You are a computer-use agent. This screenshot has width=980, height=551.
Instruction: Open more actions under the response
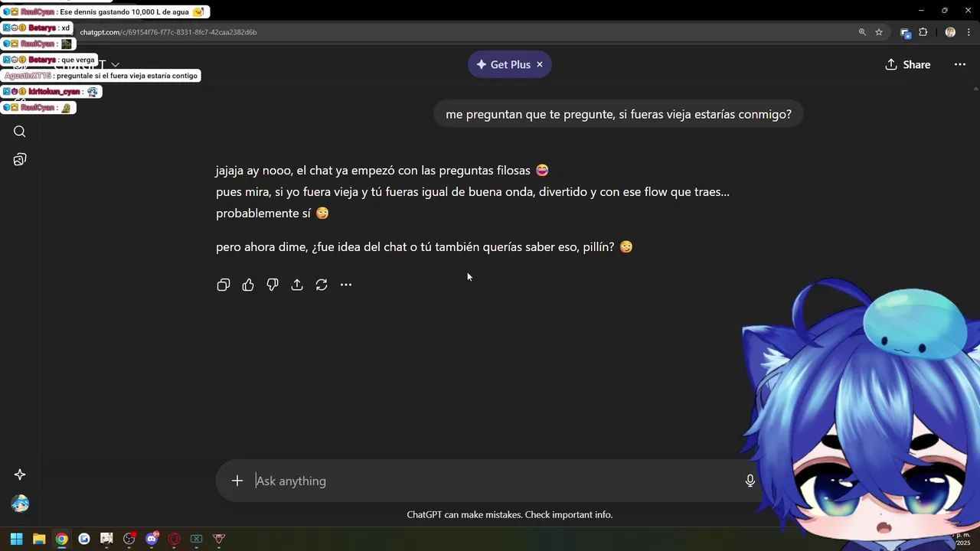point(346,285)
